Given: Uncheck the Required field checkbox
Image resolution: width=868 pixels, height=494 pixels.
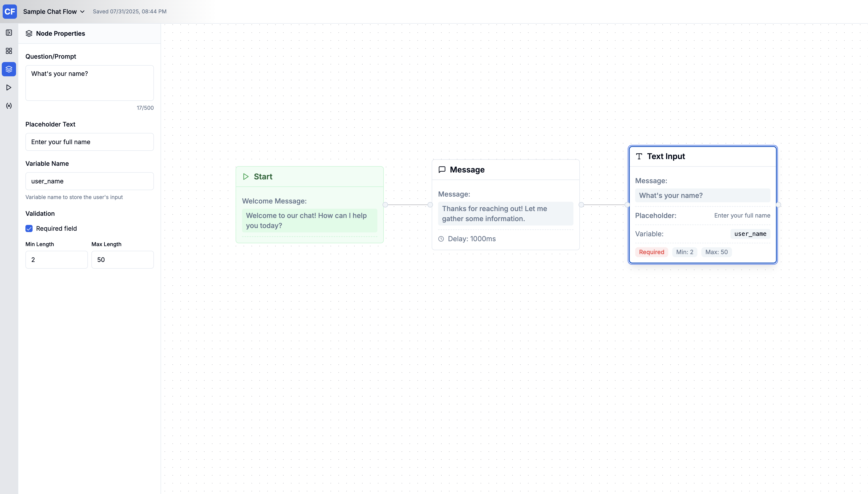Looking at the screenshot, I should coord(29,228).
